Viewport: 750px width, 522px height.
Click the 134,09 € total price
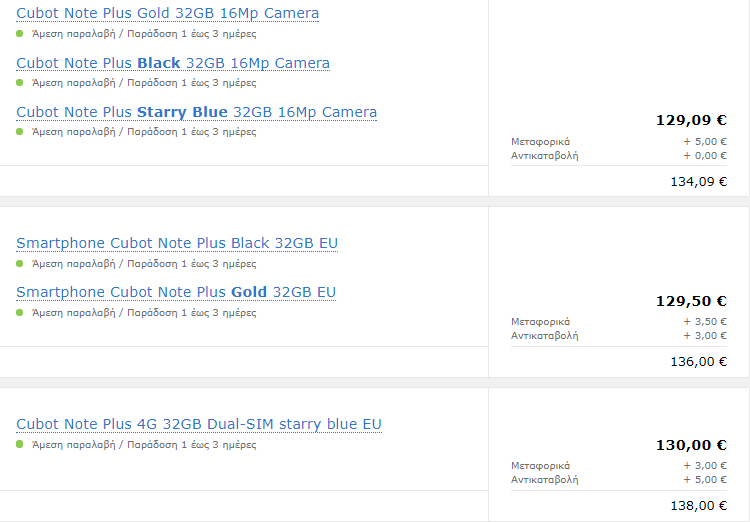click(x=698, y=181)
